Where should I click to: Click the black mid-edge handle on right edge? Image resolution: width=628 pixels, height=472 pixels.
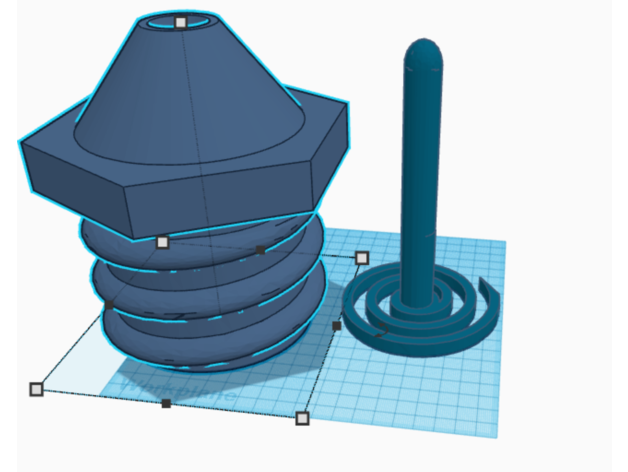[x=337, y=326]
